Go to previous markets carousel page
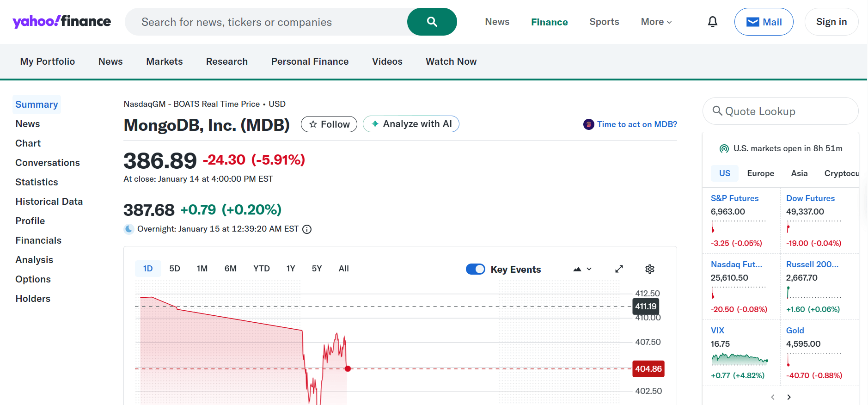The width and height of the screenshot is (868, 405). pyautogui.click(x=772, y=397)
